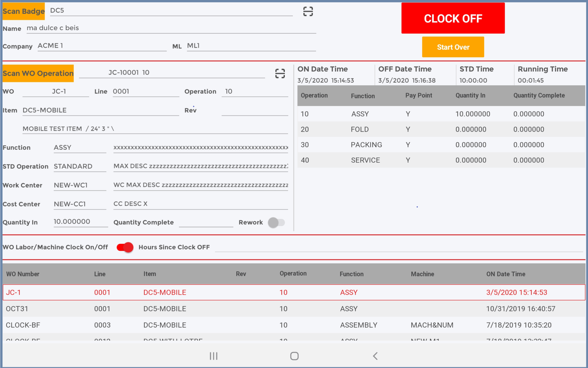Click the ON Date Time column header
The image size is (588, 368).
[506, 274]
